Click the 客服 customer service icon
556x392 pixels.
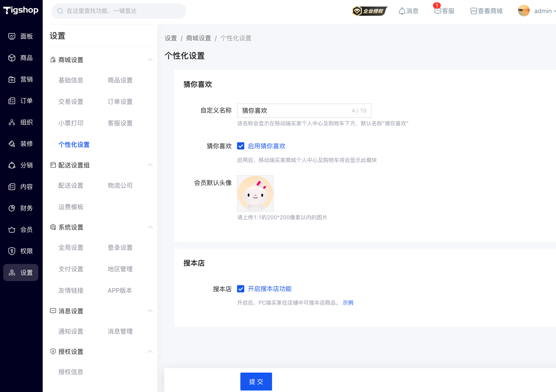coord(438,11)
